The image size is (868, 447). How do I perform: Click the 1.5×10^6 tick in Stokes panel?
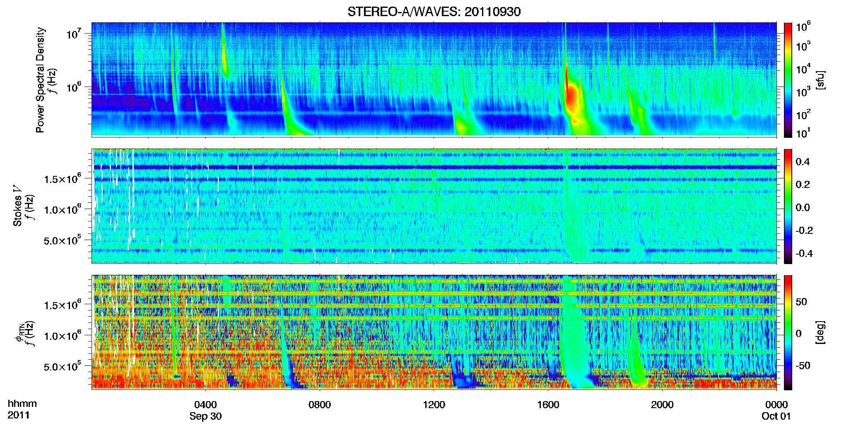pyautogui.click(x=63, y=178)
